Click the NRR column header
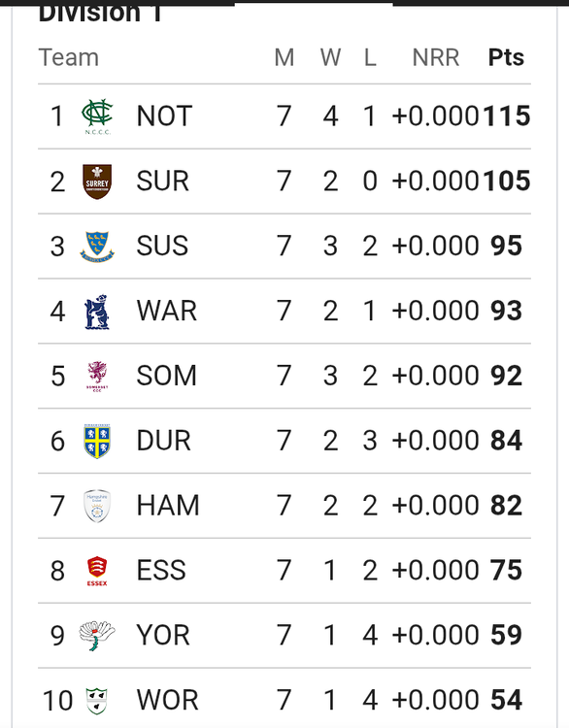The width and height of the screenshot is (569, 728). click(x=436, y=57)
